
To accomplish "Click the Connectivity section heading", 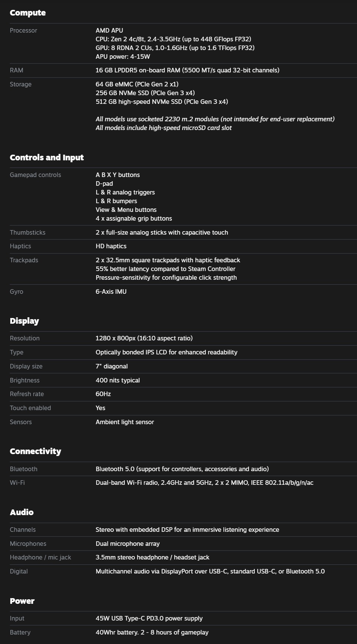I will click(35, 451).
